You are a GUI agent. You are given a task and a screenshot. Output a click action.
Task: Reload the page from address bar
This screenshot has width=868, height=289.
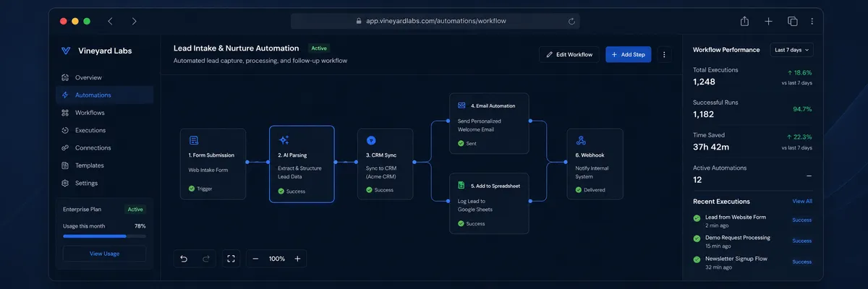(572, 22)
